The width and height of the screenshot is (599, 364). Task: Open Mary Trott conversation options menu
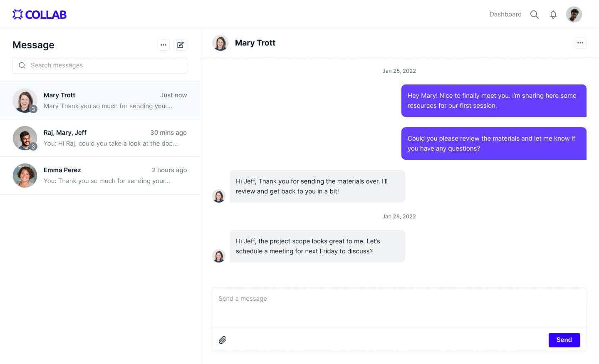[580, 42]
